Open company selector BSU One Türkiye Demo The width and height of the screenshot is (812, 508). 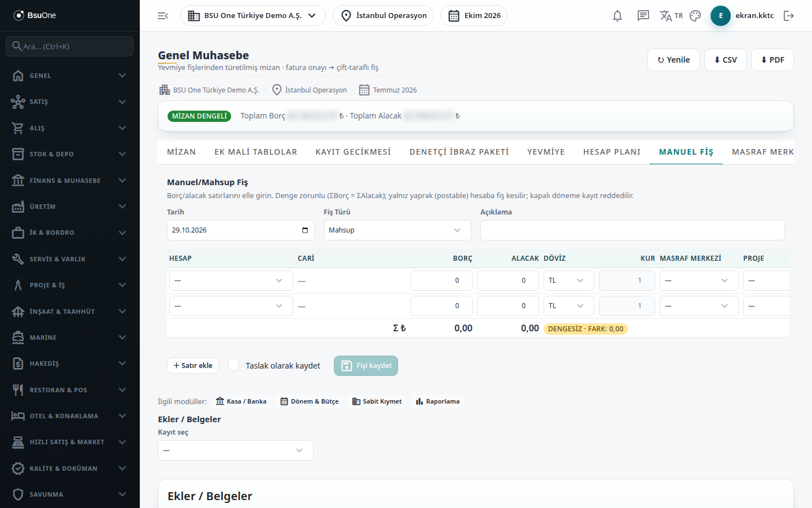[253, 16]
